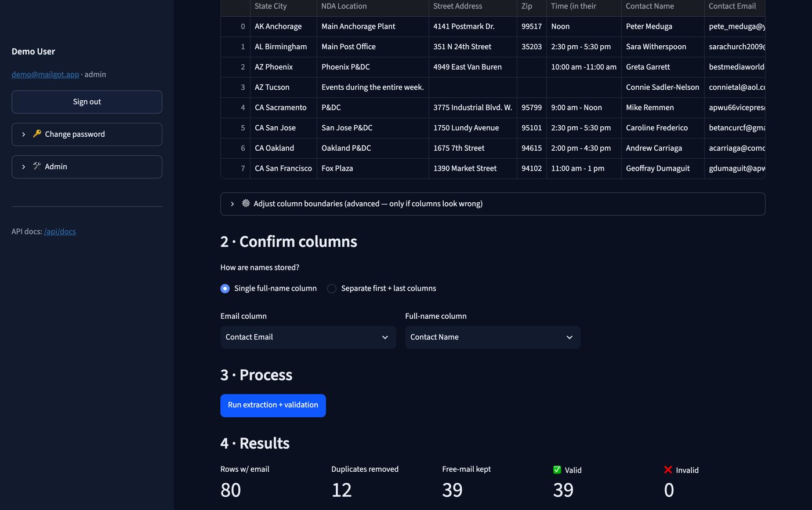
Task: Click the Duplicates removed value 12
Action: tap(342, 490)
